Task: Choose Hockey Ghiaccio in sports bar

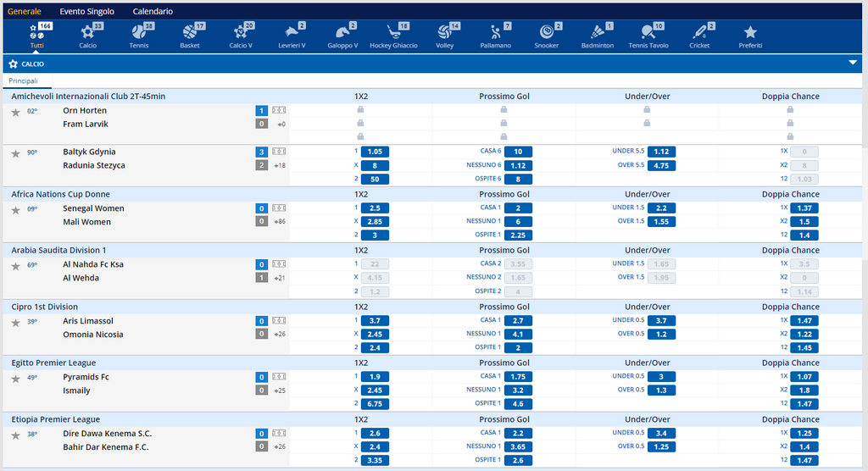Action: pos(393,36)
